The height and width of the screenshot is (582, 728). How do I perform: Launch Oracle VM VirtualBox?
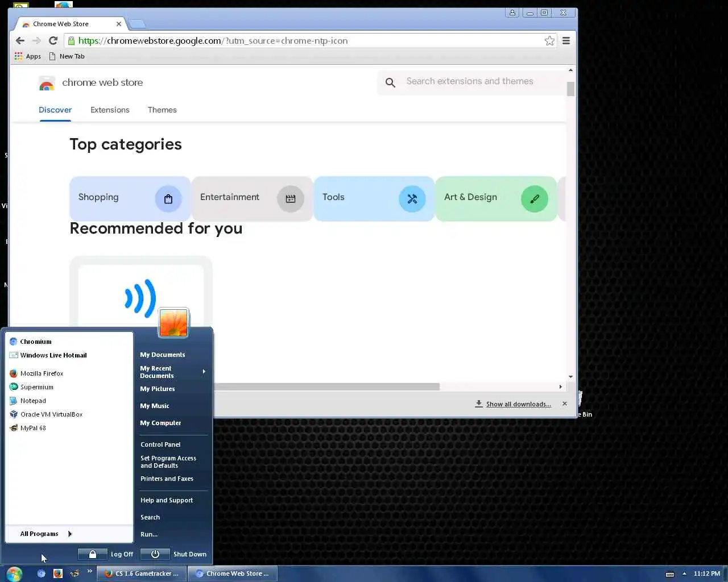coord(46,414)
